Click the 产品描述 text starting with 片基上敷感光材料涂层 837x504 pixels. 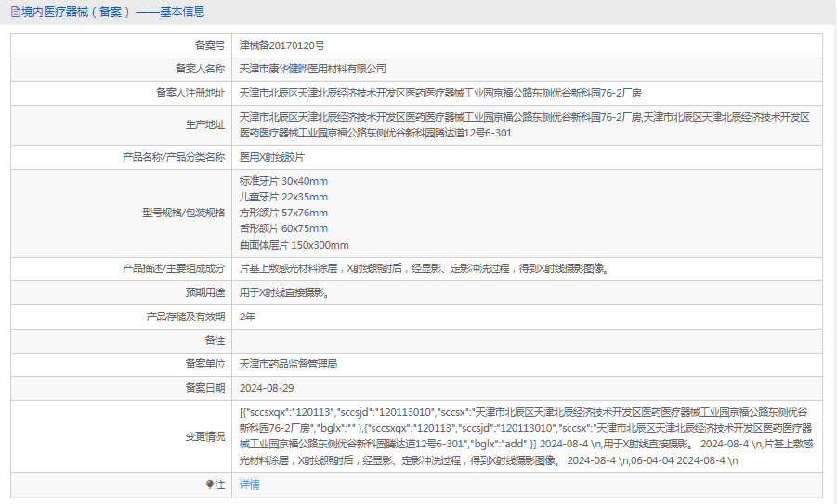425,268
